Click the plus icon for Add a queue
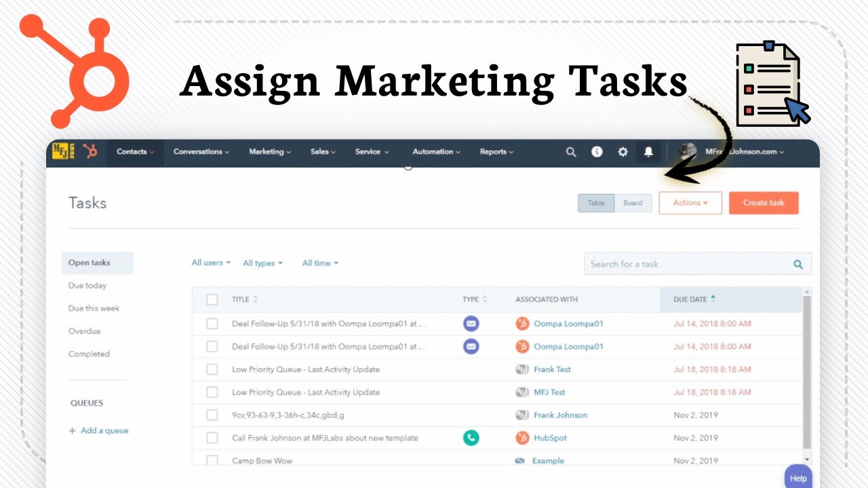This screenshot has height=488, width=868. coord(73,431)
